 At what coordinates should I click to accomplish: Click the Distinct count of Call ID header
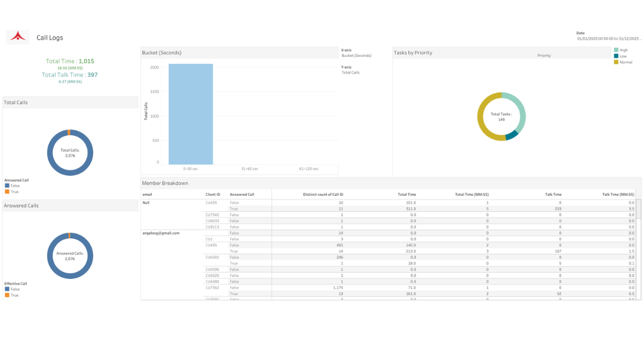click(323, 194)
